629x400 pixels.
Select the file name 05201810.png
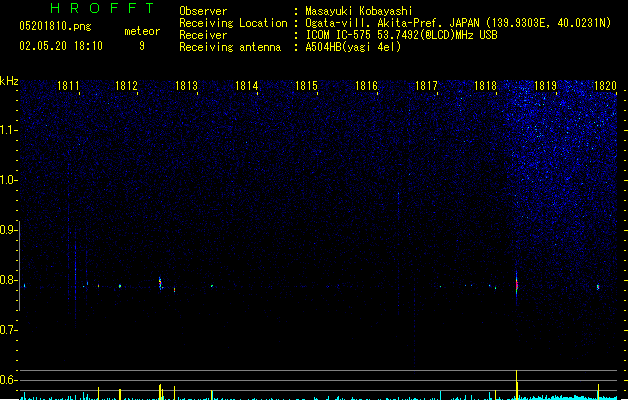(x=55, y=26)
